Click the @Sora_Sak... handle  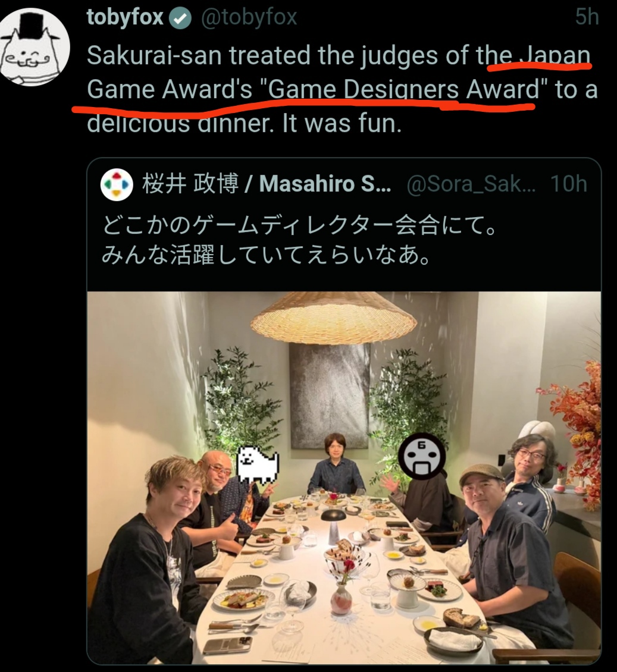471,184
